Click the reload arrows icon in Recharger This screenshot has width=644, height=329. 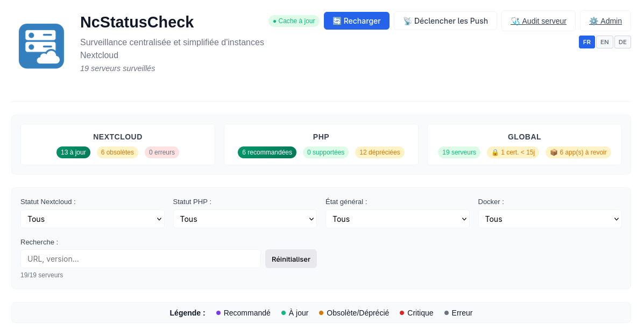click(x=337, y=21)
